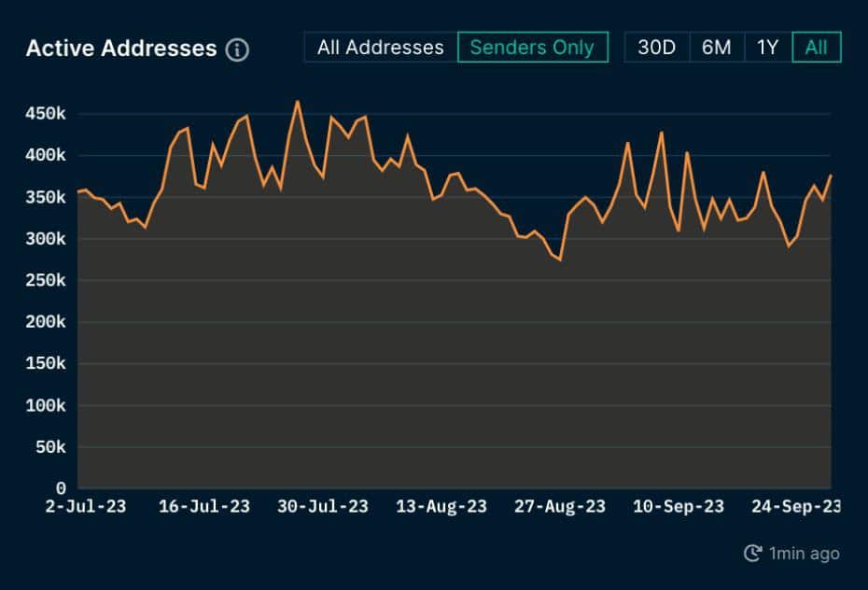Image resolution: width=868 pixels, height=590 pixels.
Task: Click the 200k y-axis label
Action: coord(46,322)
